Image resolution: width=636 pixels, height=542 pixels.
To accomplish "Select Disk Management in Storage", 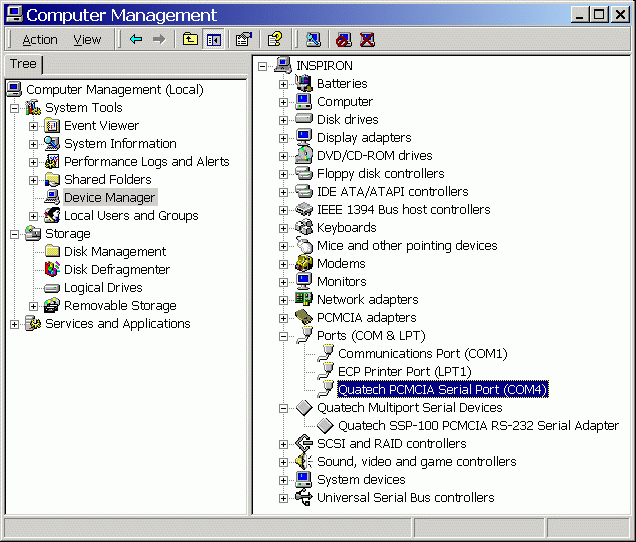I will click(x=115, y=252).
